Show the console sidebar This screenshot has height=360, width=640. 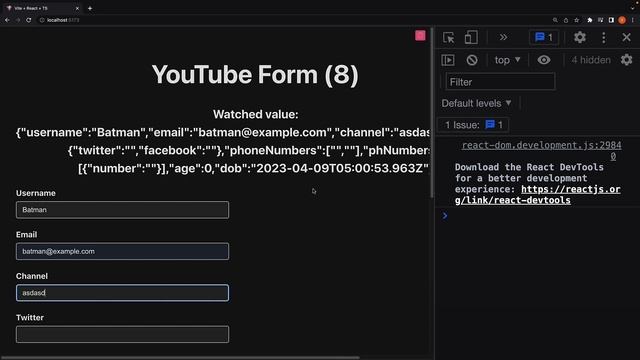[448, 60]
